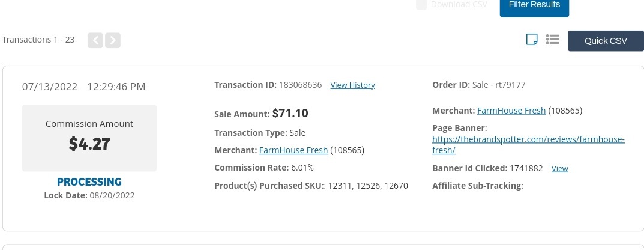Switch to card view icon
The height and width of the screenshot is (250, 644).
[532, 40]
